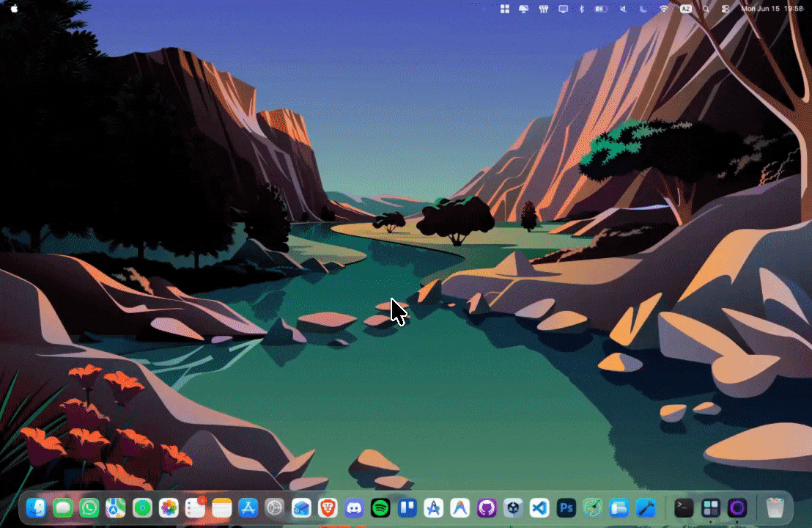Viewport: 812px width, 528px height.
Task: Open Discord from the dock
Action: tap(354, 507)
